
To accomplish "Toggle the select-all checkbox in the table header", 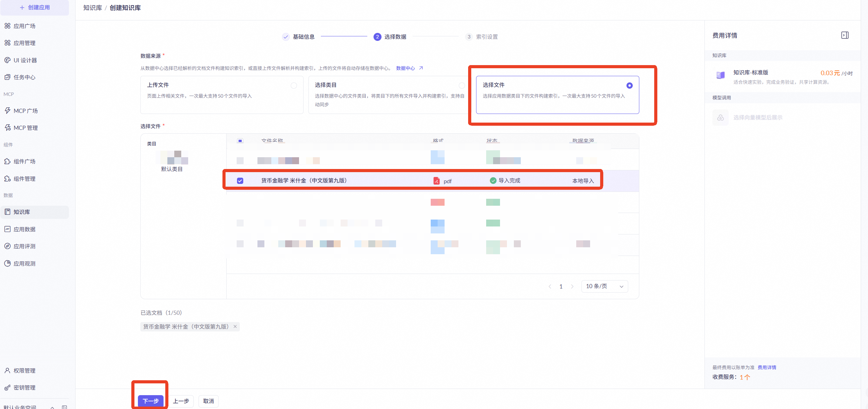I will [240, 141].
